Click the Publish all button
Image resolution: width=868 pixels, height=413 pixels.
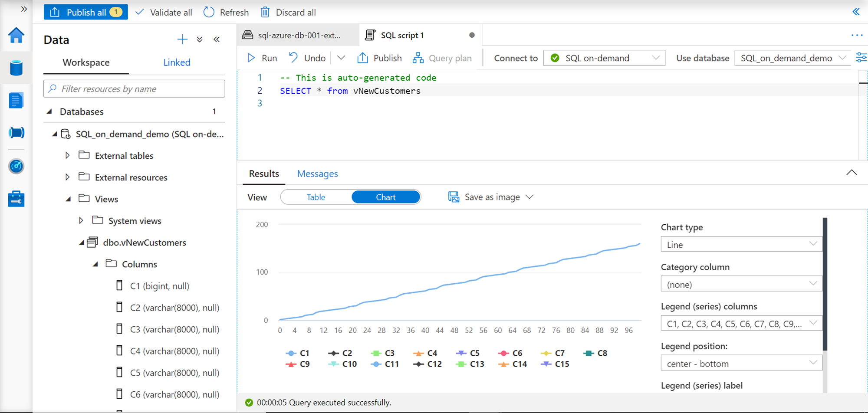[x=85, y=12]
